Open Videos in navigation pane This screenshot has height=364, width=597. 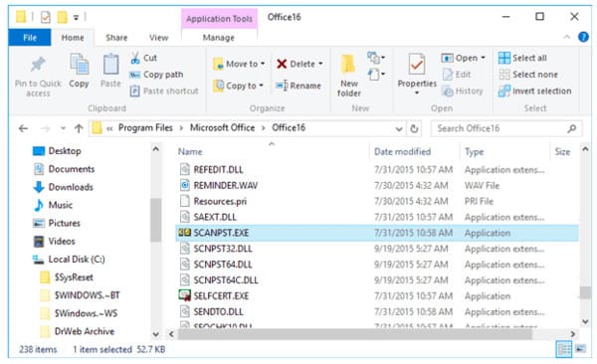(x=54, y=241)
